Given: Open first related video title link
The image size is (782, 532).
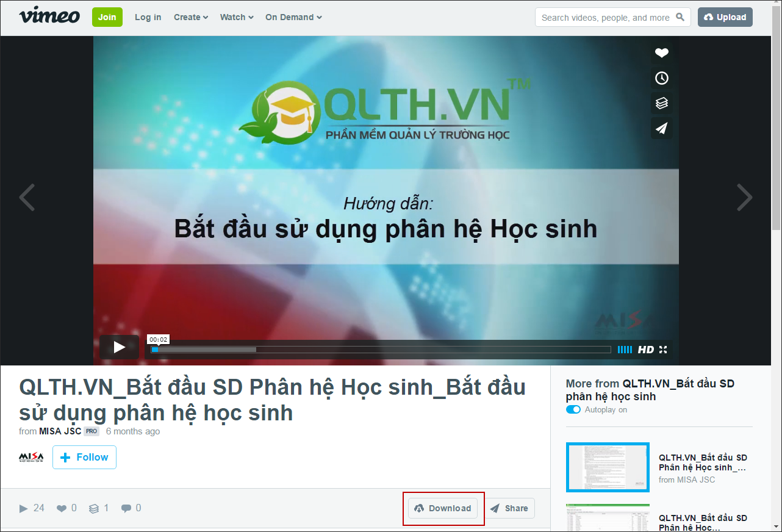Looking at the screenshot, I should coord(703,462).
